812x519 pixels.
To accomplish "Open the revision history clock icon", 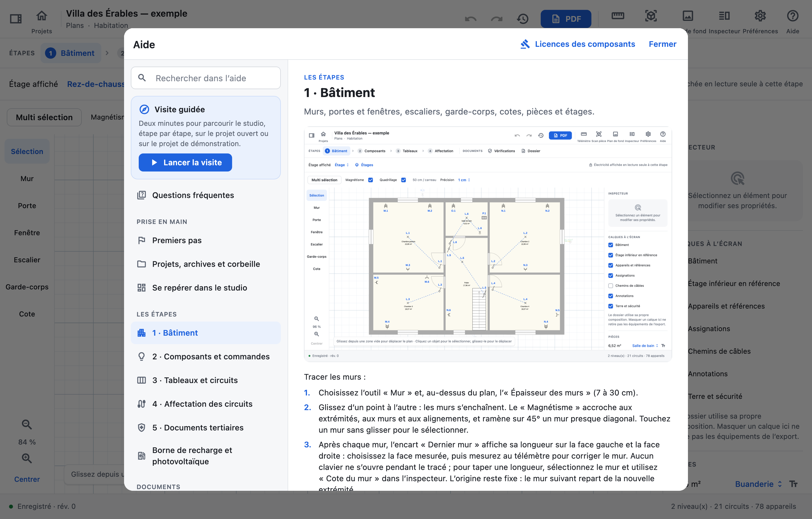I will (522, 19).
